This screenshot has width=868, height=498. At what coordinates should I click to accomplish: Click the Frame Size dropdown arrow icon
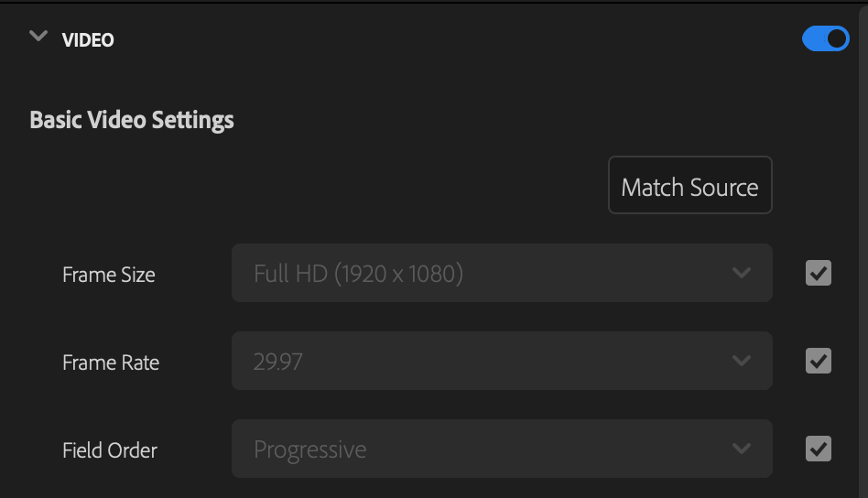click(x=742, y=273)
